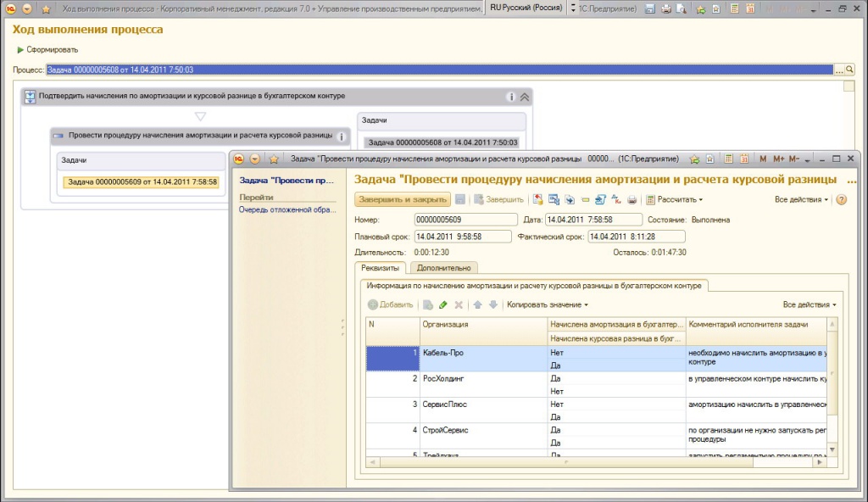Move the row down with the down arrow

pos(493,304)
